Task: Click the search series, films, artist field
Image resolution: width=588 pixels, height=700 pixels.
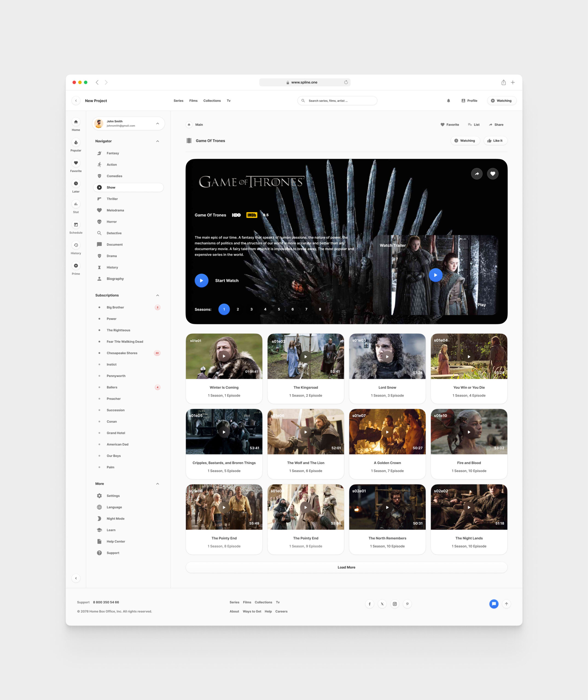Action: [x=337, y=101]
